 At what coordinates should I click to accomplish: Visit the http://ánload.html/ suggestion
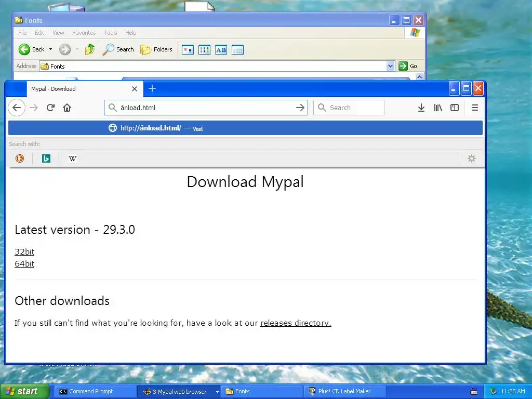coord(245,128)
